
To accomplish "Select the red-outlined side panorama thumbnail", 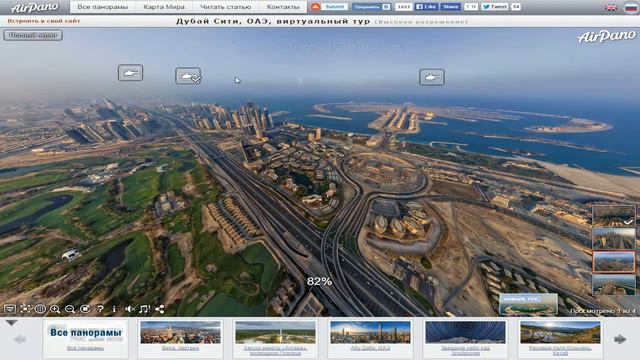I will [x=613, y=262].
